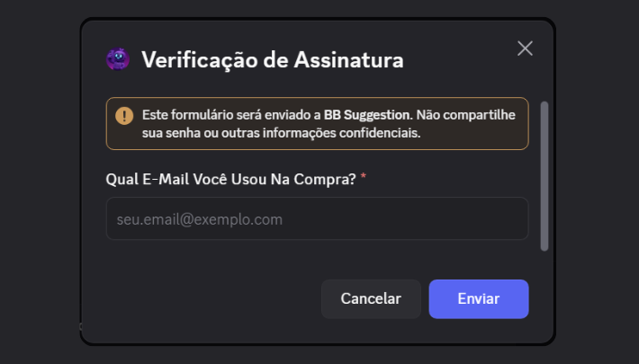This screenshot has width=639, height=364.
Task: Click empty header space beside the title
Action: pyautogui.click(x=458, y=60)
